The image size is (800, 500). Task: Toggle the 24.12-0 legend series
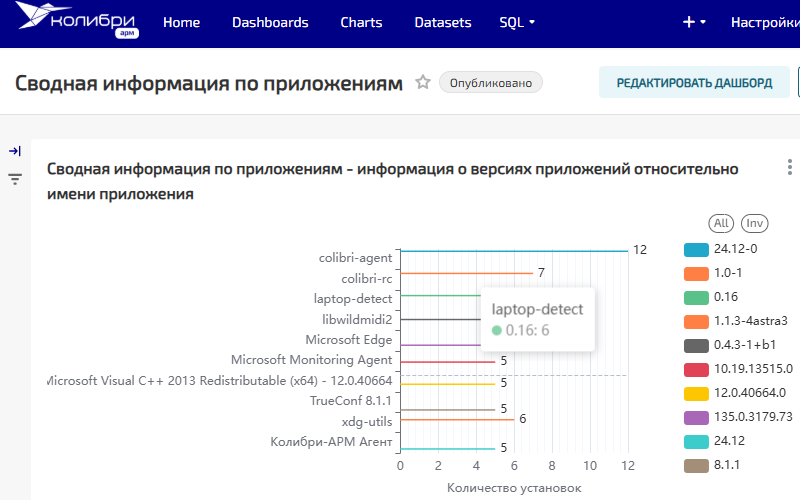(720, 249)
